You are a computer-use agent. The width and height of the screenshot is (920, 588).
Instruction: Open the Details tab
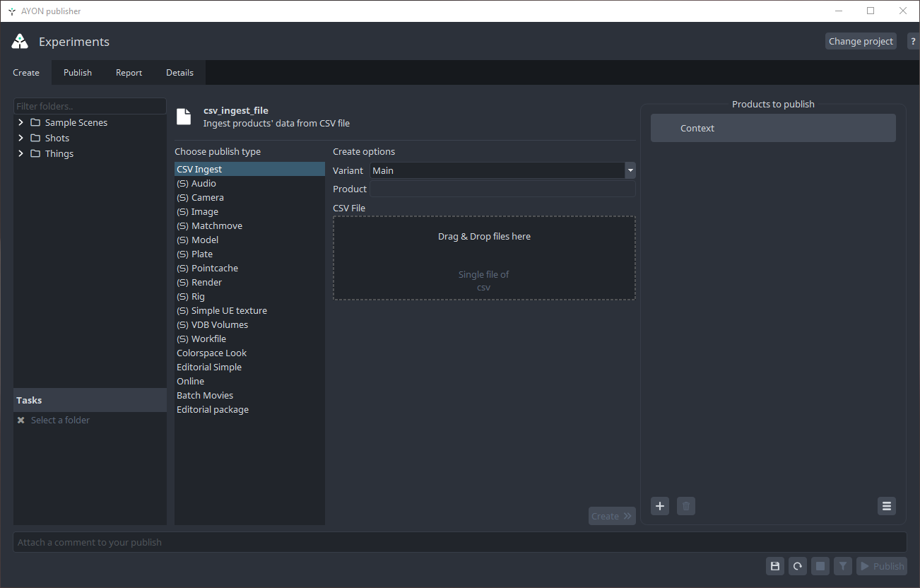pyautogui.click(x=179, y=73)
